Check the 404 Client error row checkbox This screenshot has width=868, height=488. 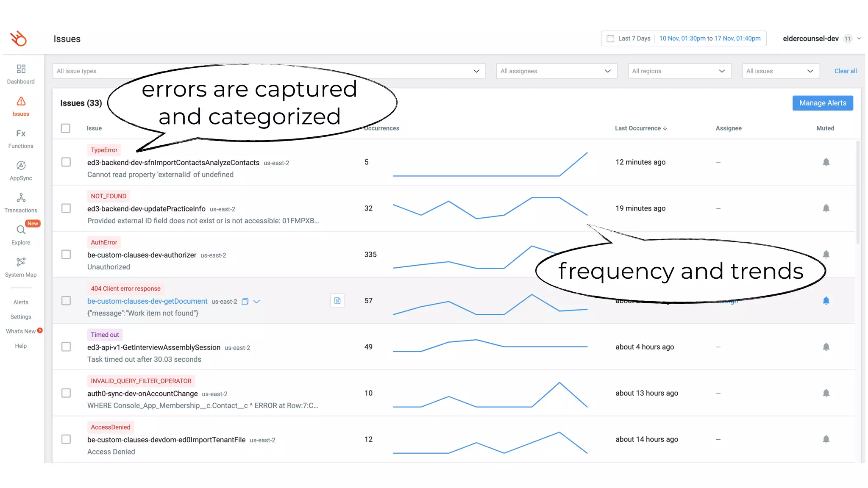pyautogui.click(x=66, y=301)
